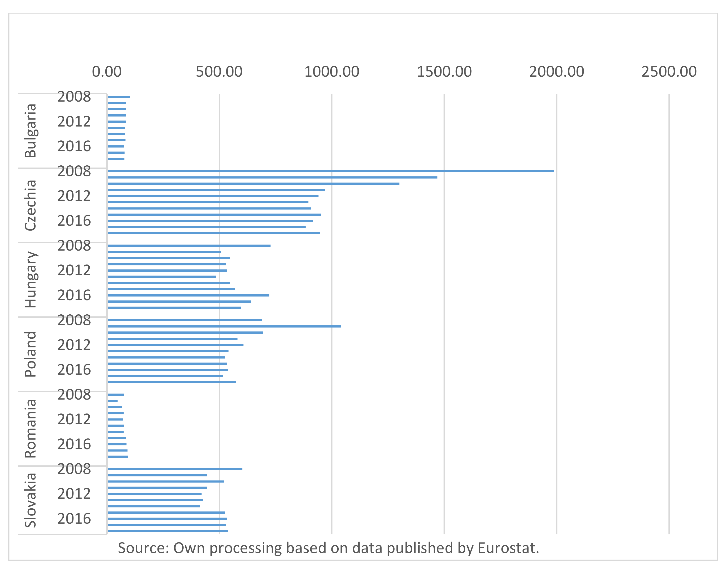728x569 pixels.
Task: Click the 2000.00 axis value label
Action: click(556, 72)
